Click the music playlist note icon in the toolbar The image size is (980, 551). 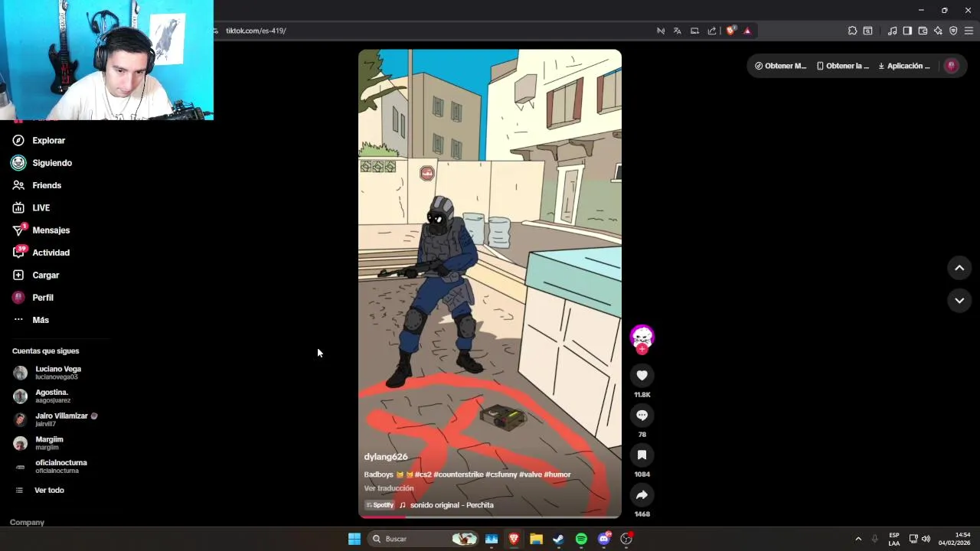(x=892, y=31)
